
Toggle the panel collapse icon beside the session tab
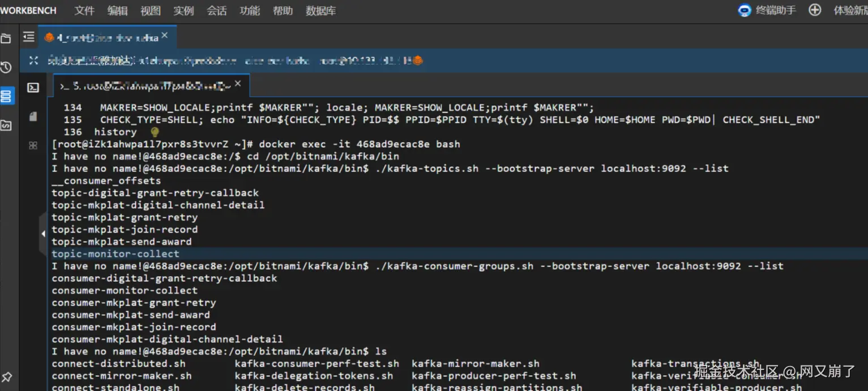29,37
